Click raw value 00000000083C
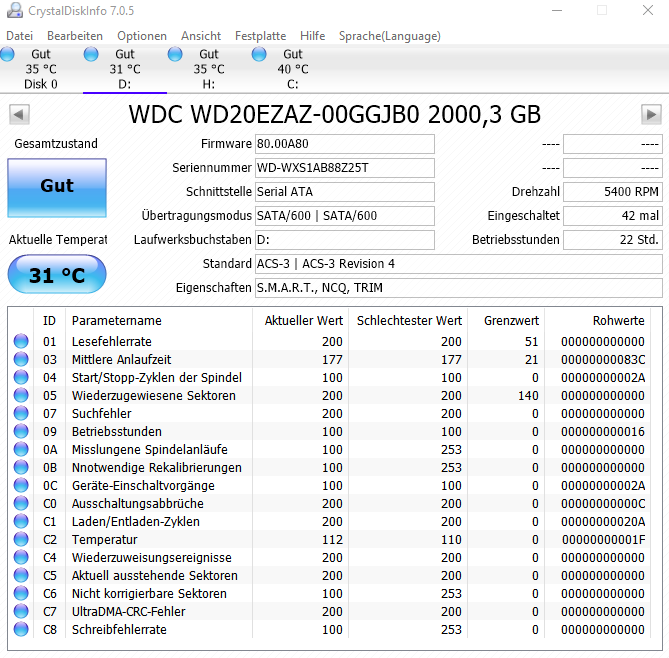This screenshot has height=658, width=669. 603,360
